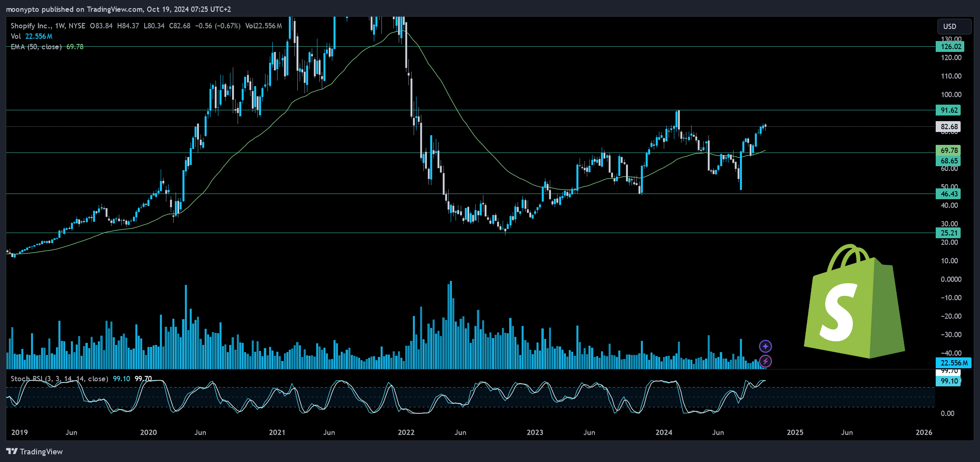
Task: Select the 68.65 price level label
Action: [948, 161]
